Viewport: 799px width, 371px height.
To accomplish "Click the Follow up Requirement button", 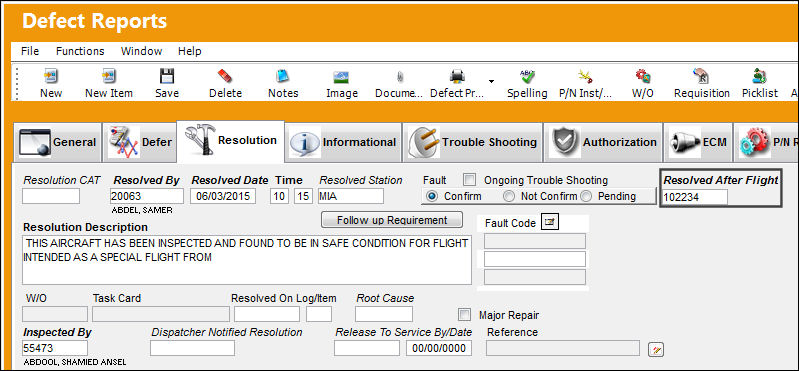I will (392, 220).
